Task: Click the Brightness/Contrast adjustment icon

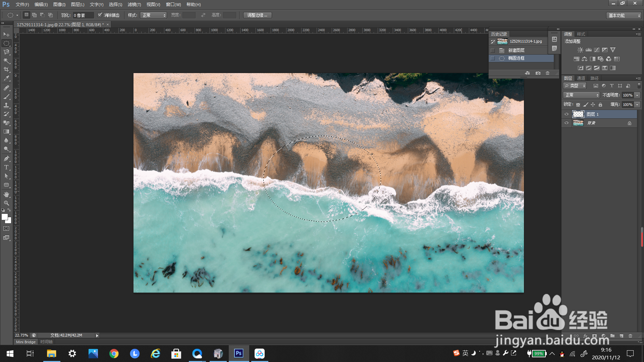Action: [x=580, y=50]
